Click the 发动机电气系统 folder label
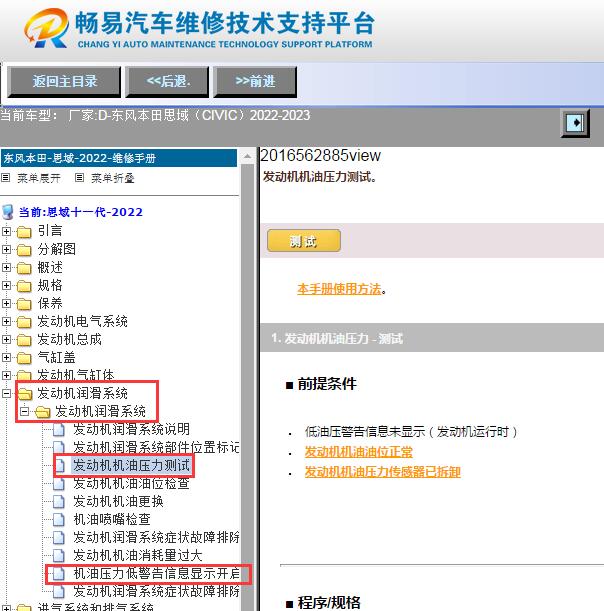The image size is (604, 611). (82, 321)
